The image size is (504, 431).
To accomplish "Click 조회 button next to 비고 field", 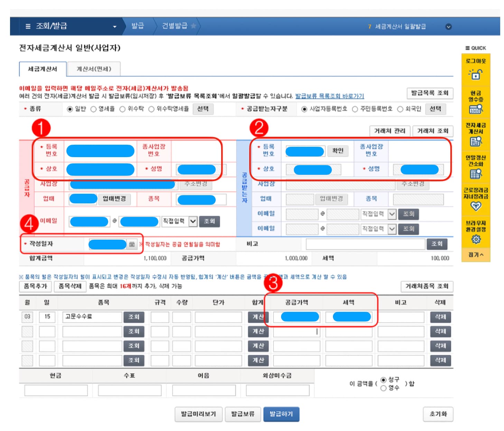I will [x=437, y=244].
